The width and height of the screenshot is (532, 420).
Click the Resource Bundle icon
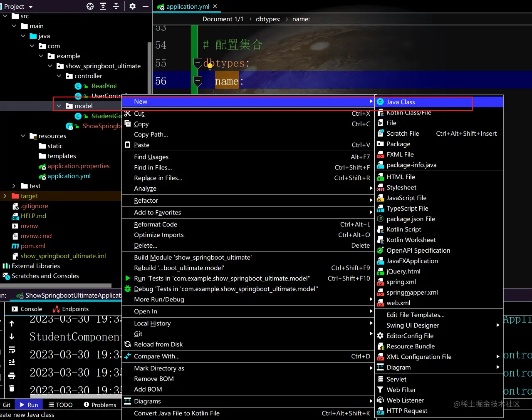380,346
